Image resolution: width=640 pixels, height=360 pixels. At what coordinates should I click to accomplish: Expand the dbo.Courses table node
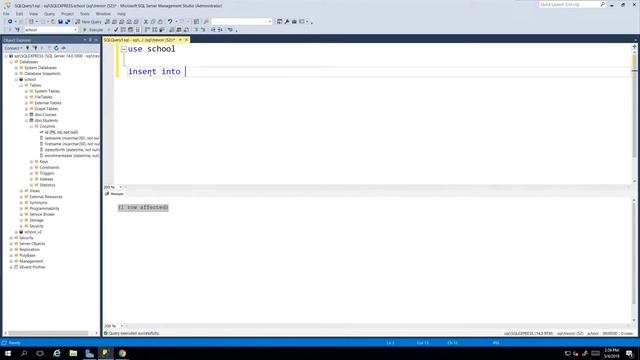click(x=27, y=115)
